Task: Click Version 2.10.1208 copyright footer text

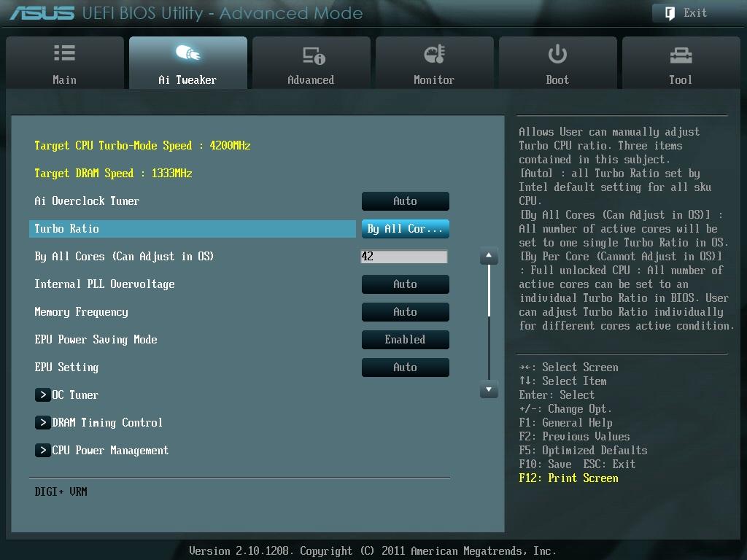Action: (373, 551)
